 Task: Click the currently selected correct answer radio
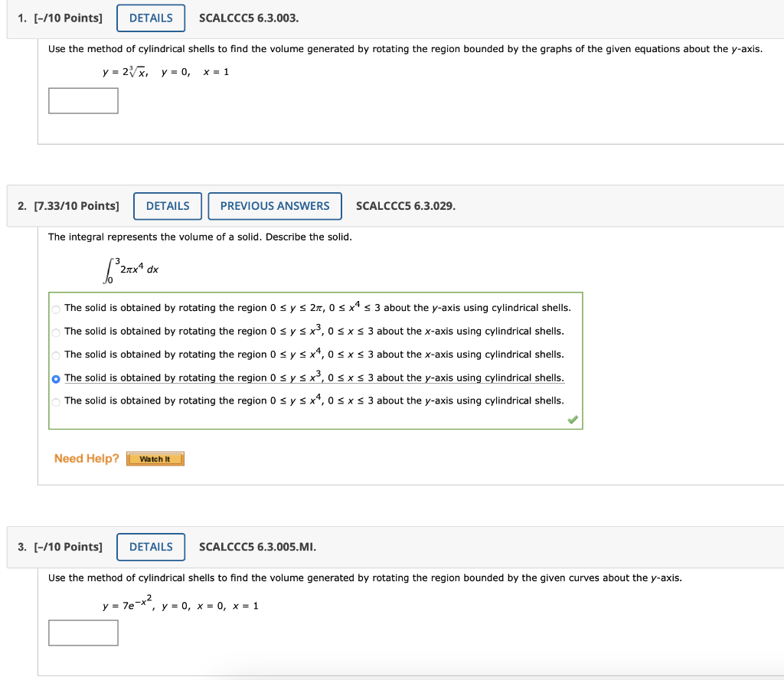(x=55, y=378)
